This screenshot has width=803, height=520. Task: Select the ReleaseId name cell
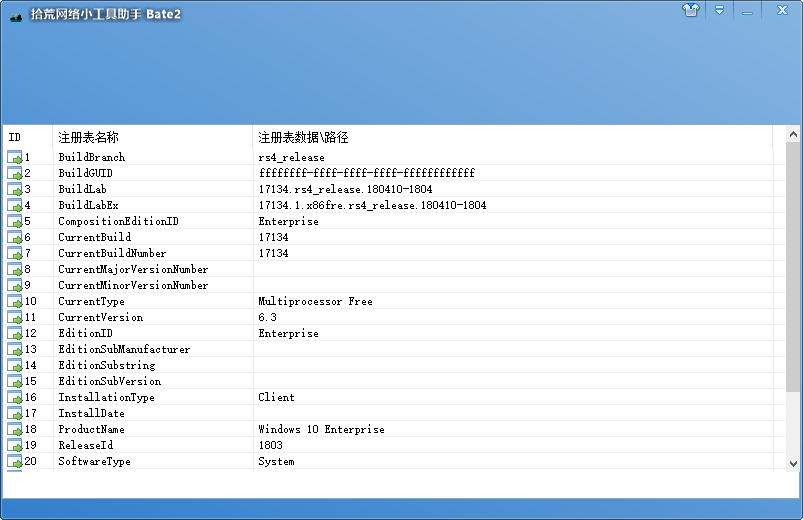coord(86,445)
